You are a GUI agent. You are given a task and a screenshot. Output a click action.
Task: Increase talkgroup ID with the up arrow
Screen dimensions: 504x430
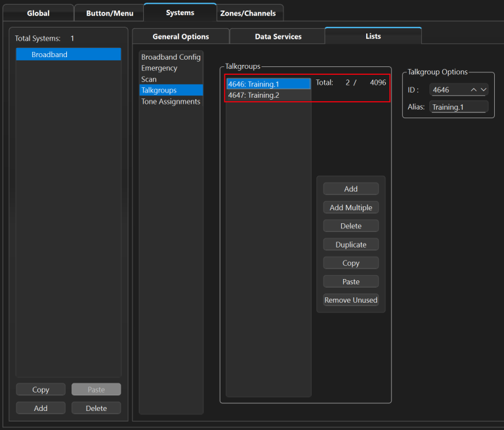coord(474,90)
